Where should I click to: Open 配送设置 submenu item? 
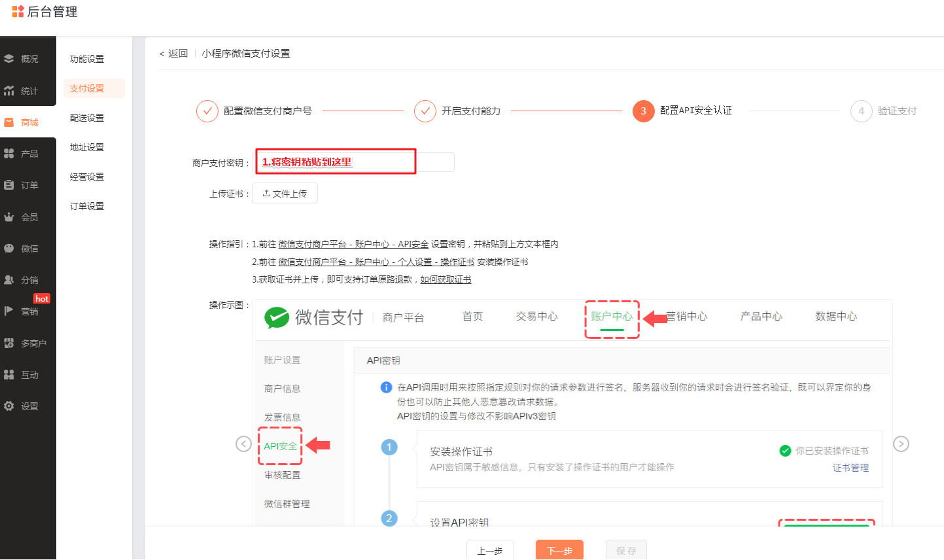tap(87, 118)
